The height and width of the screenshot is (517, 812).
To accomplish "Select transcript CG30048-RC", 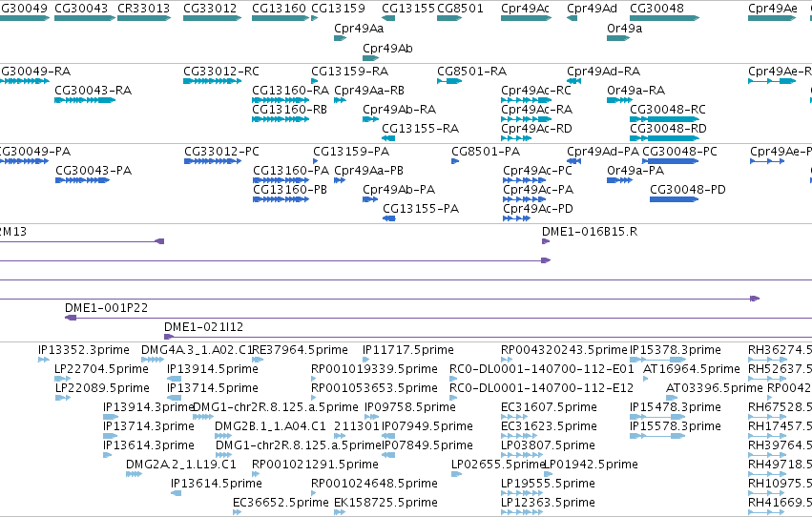I will [665, 119].
